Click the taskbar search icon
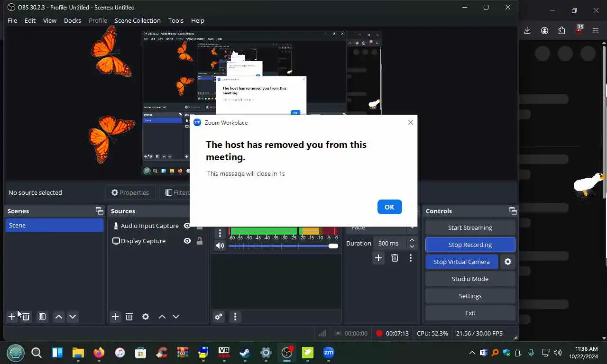607x364 pixels. tap(37, 353)
